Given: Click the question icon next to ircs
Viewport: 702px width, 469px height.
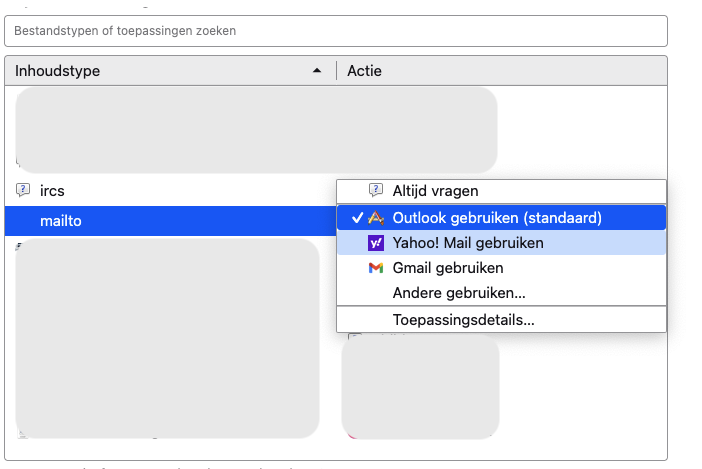Looking at the screenshot, I should click(x=23, y=190).
